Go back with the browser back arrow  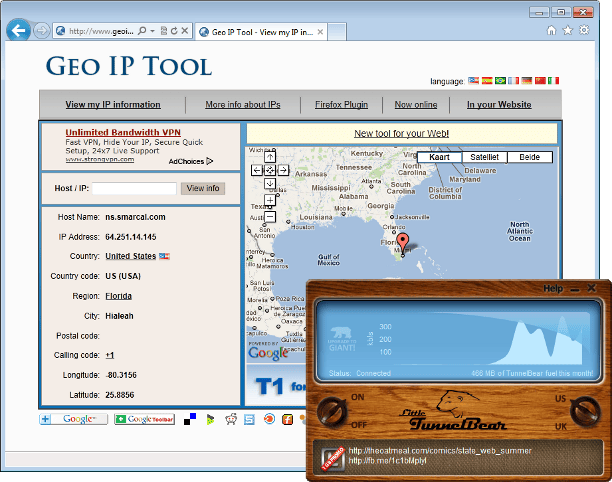click(18, 30)
